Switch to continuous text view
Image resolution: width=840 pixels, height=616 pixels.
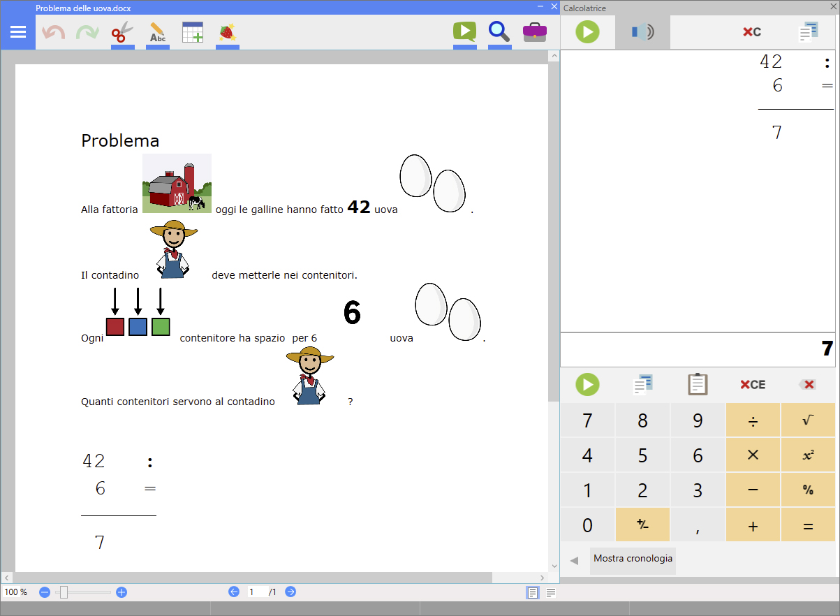pos(551,592)
